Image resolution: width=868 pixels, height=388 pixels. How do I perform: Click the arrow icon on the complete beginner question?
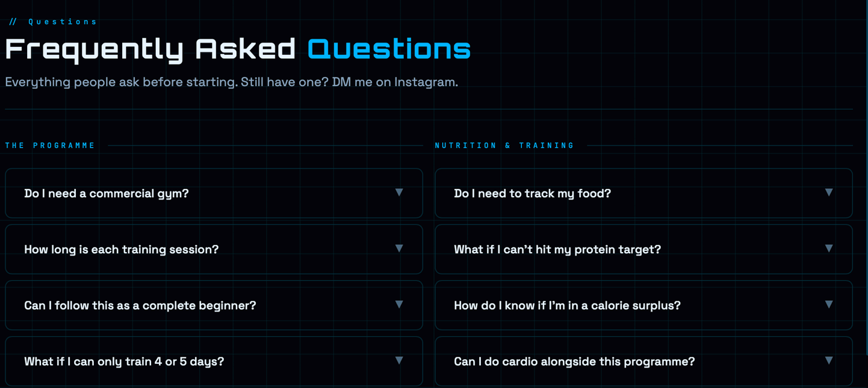point(399,305)
